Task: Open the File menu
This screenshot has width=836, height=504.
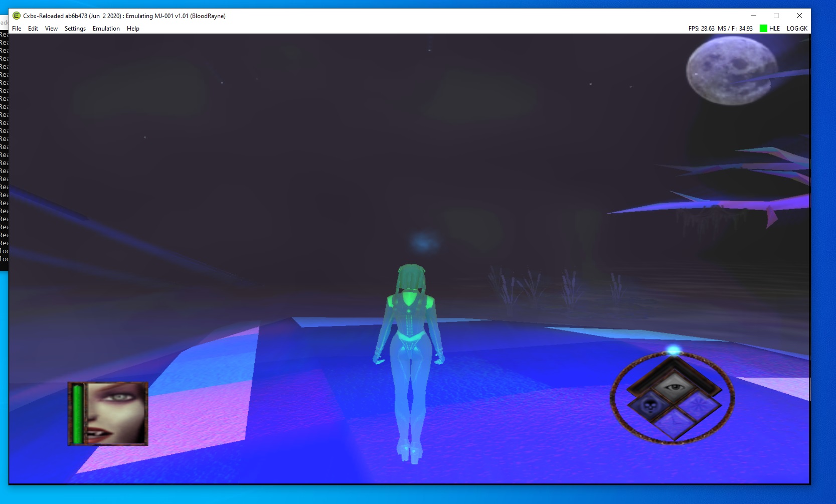Action: coord(17,29)
